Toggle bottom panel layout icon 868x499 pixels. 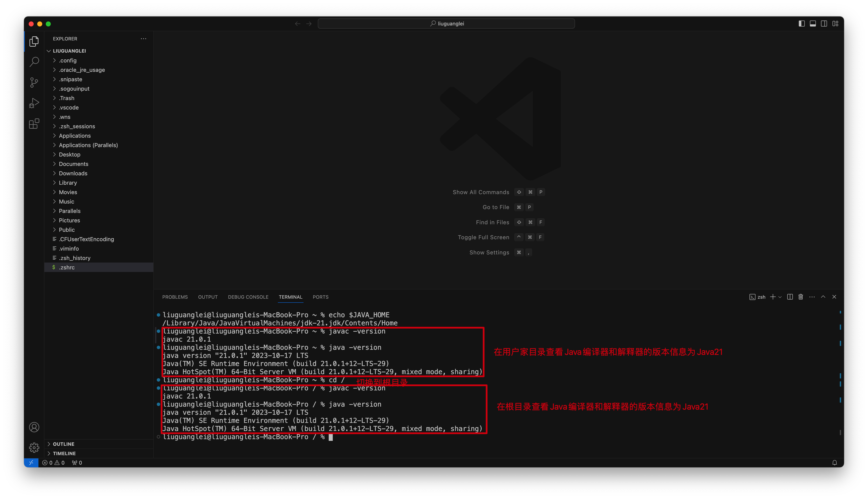click(813, 23)
